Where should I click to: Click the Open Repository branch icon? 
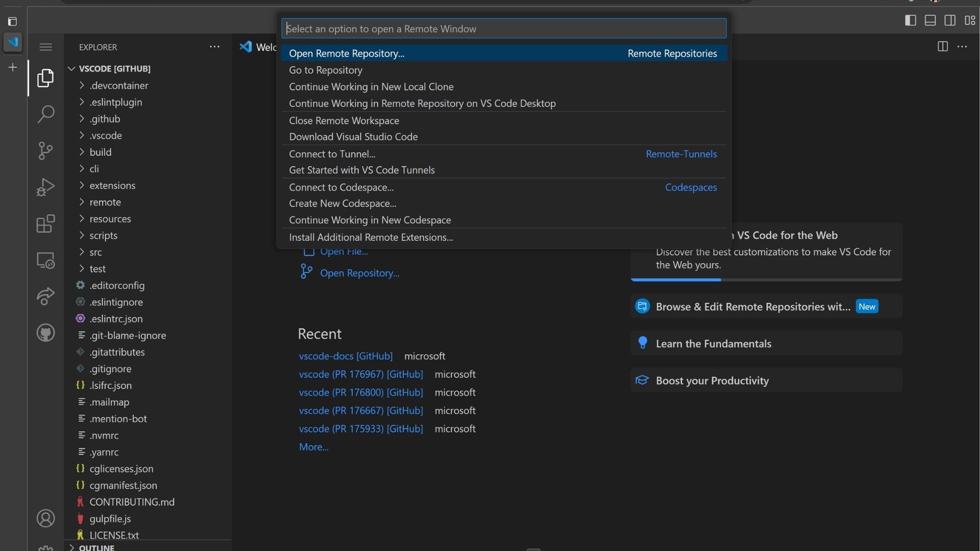(306, 271)
